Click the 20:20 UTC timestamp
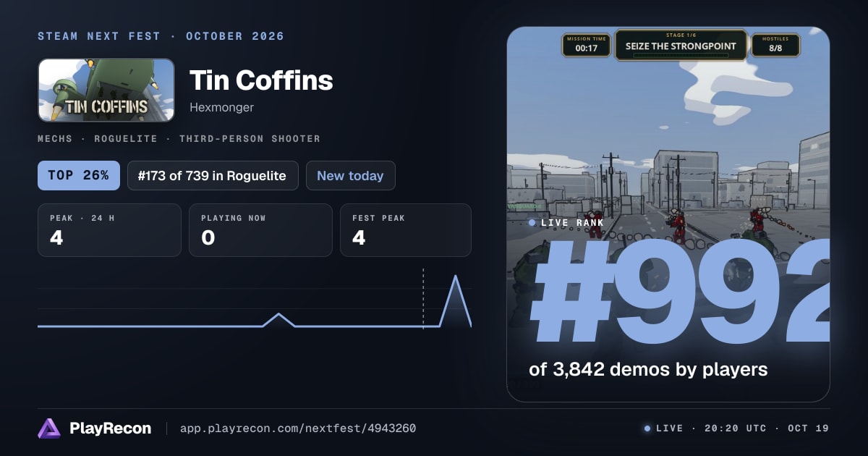 (x=734, y=428)
